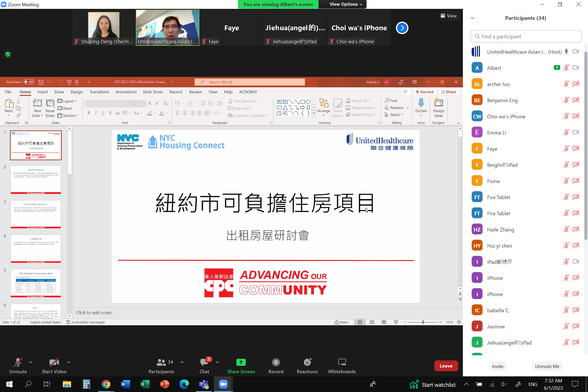Toggle the Justify alignment button
The width and height of the screenshot is (588, 392).
click(199, 113)
